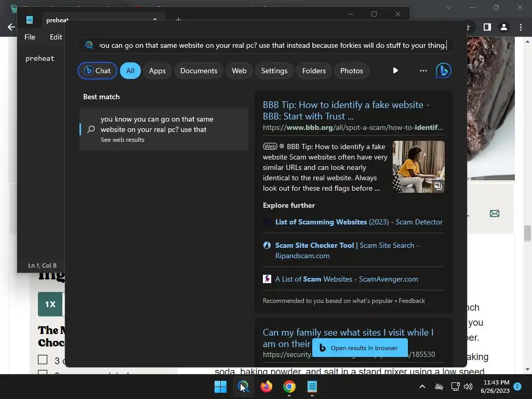Click the search magnifier icon in the search box
Image resolution: width=532 pixels, height=399 pixels.
(x=89, y=45)
